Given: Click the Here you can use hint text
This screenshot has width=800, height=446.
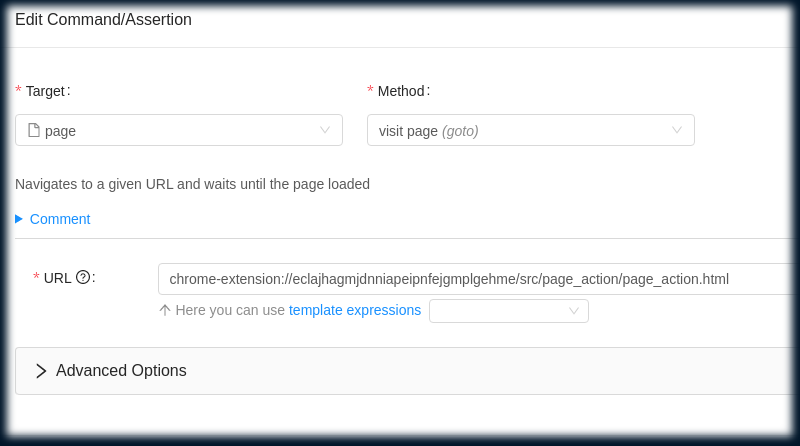Looking at the screenshot, I should click(230, 310).
